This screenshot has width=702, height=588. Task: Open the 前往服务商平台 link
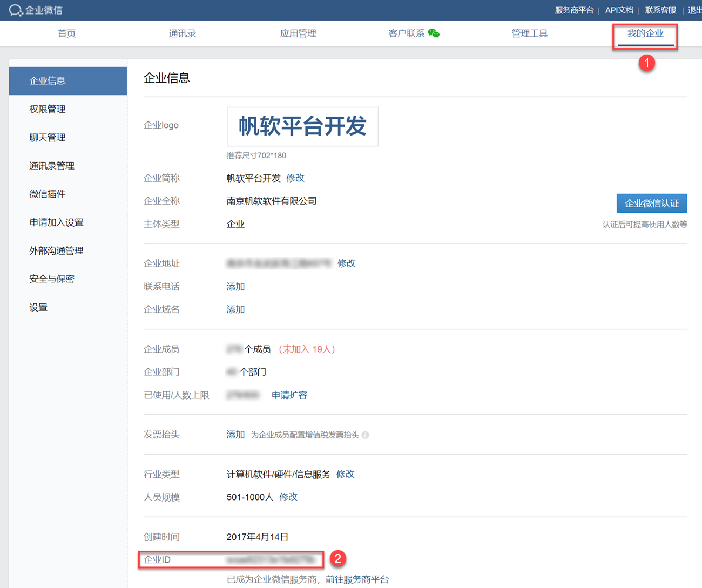[357, 579]
